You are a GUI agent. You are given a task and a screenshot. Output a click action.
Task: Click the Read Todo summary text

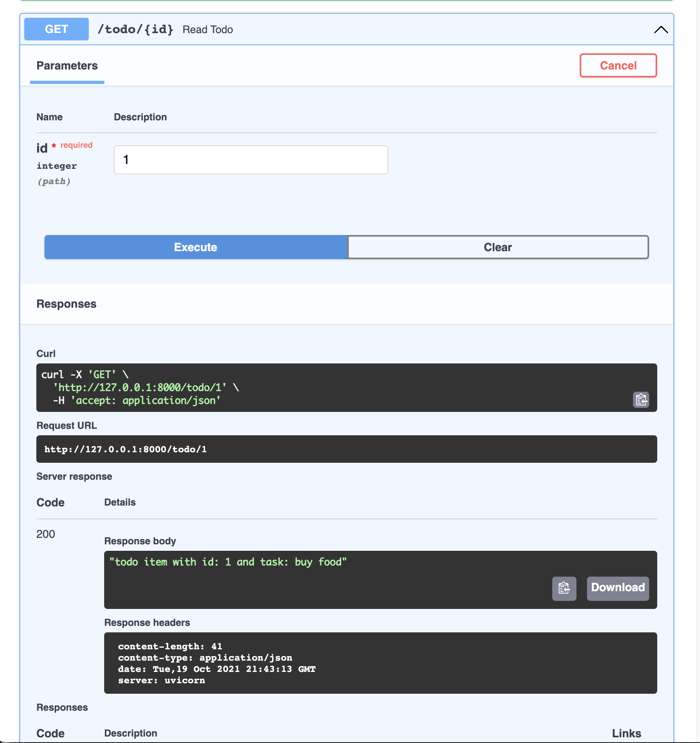(207, 29)
